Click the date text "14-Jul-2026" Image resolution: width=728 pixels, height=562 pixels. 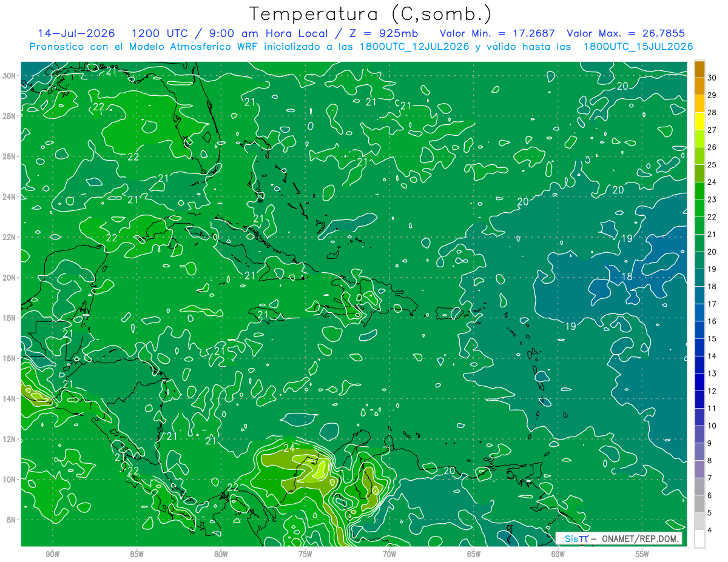tap(77, 33)
